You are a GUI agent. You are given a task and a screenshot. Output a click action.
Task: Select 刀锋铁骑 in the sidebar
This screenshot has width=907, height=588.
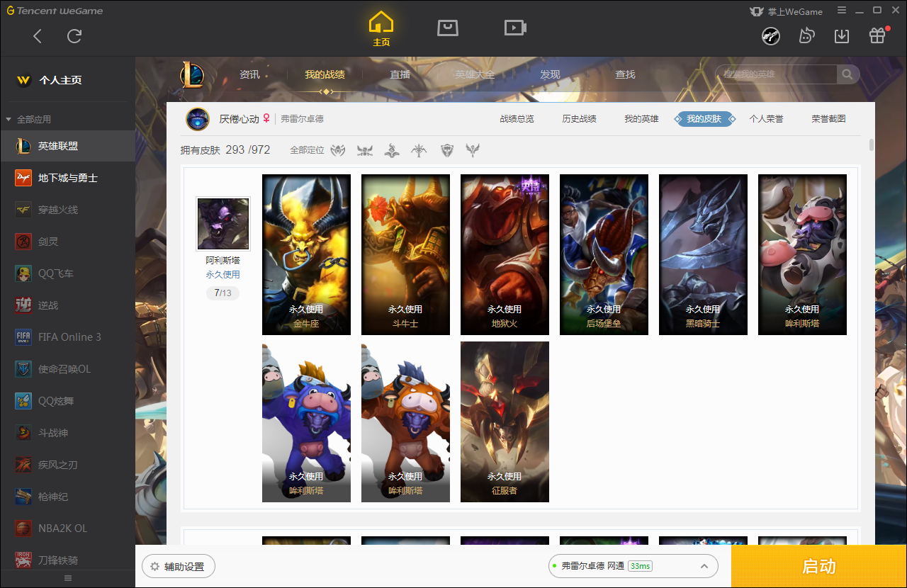click(67, 560)
